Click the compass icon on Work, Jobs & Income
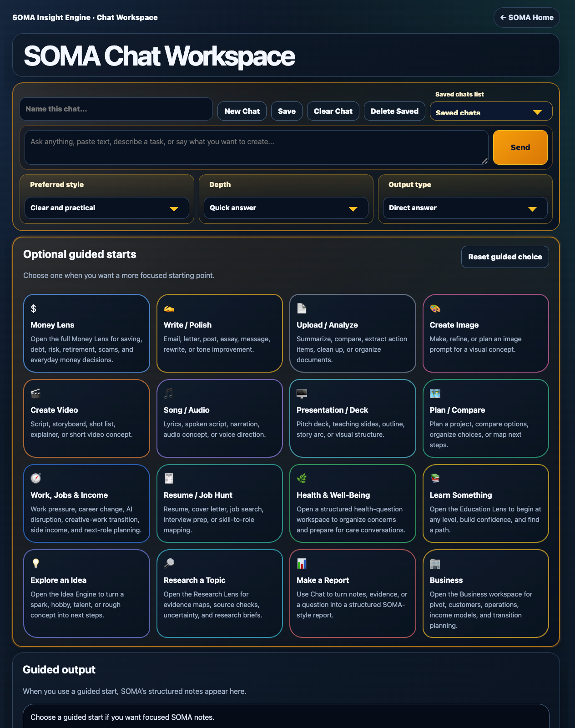 tap(35, 479)
